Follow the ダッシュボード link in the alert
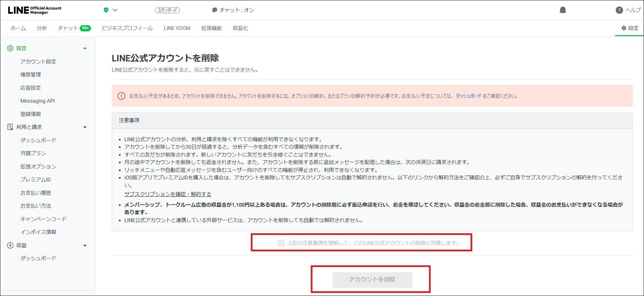The height and width of the screenshot is (296, 644). pyautogui.click(x=469, y=96)
